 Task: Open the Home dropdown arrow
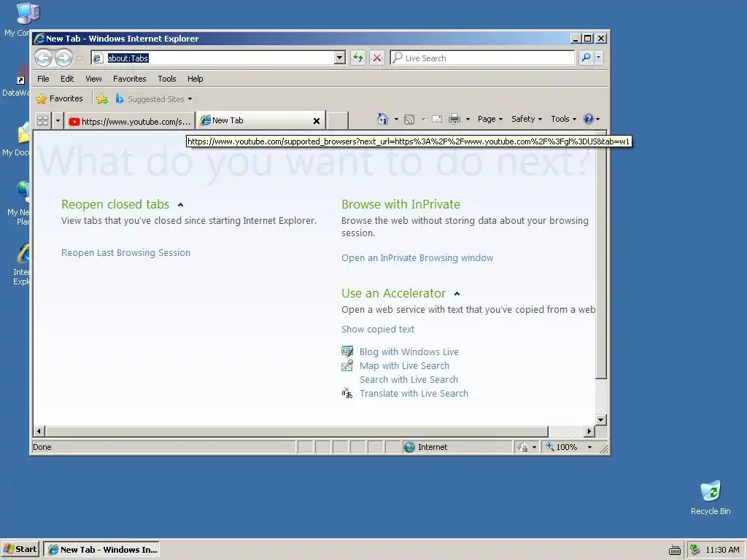click(396, 119)
